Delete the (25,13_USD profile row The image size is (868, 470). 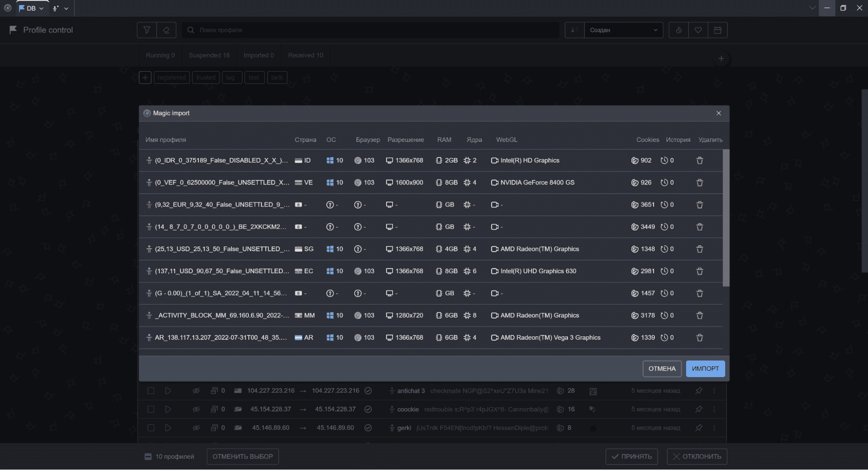click(700, 249)
